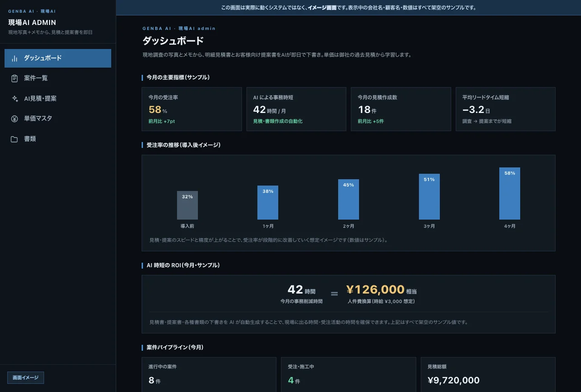Click the 1ヶ月 38% bar
Image resolution: width=581 pixels, height=392 pixels.
(x=268, y=202)
